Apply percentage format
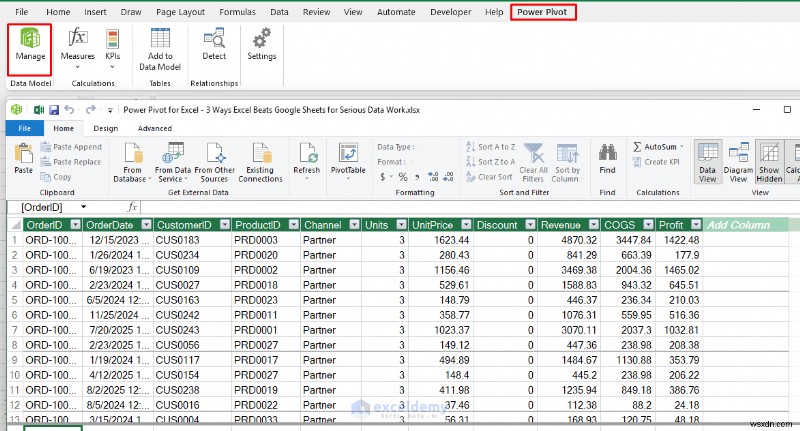 click(403, 177)
